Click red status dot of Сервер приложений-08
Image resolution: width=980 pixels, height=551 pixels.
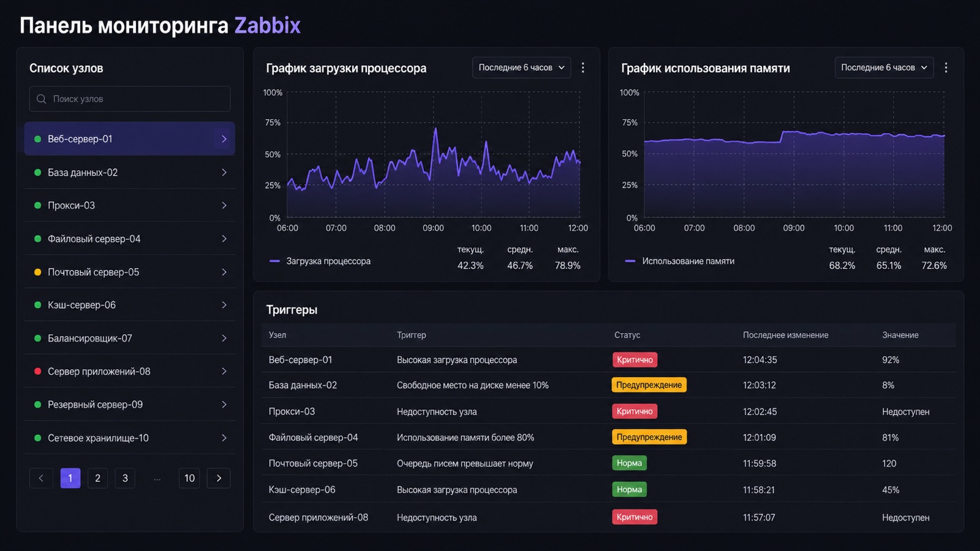pyautogui.click(x=37, y=371)
